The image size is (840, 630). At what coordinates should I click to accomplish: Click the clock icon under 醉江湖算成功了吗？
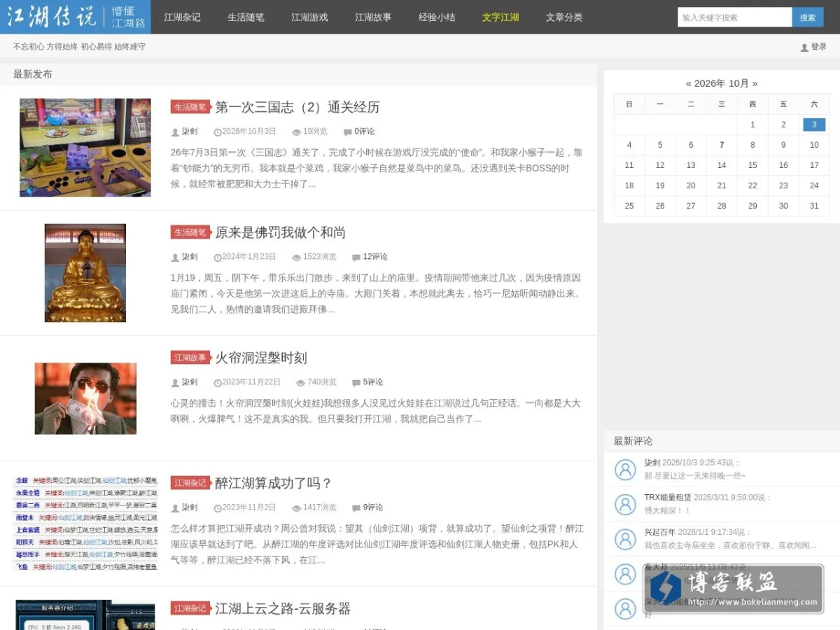pyautogui.click(x=217, y=507)
